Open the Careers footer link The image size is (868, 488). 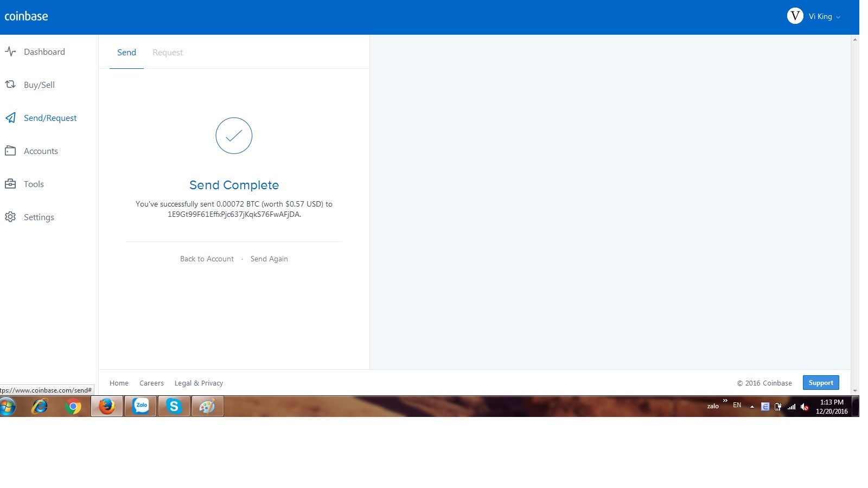point(151,383)
